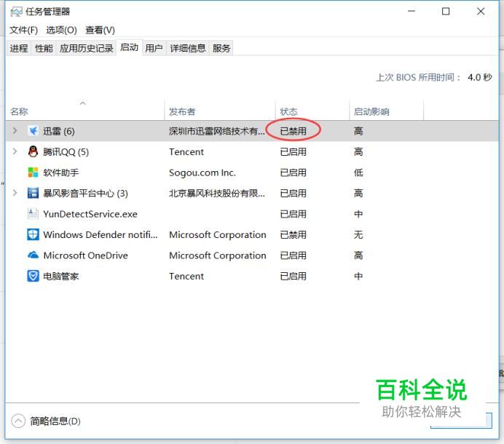Click Tencent publisher in 腾讯QQ row
Viewport: 504px width, 444px height.
click(x=186, y=151)
